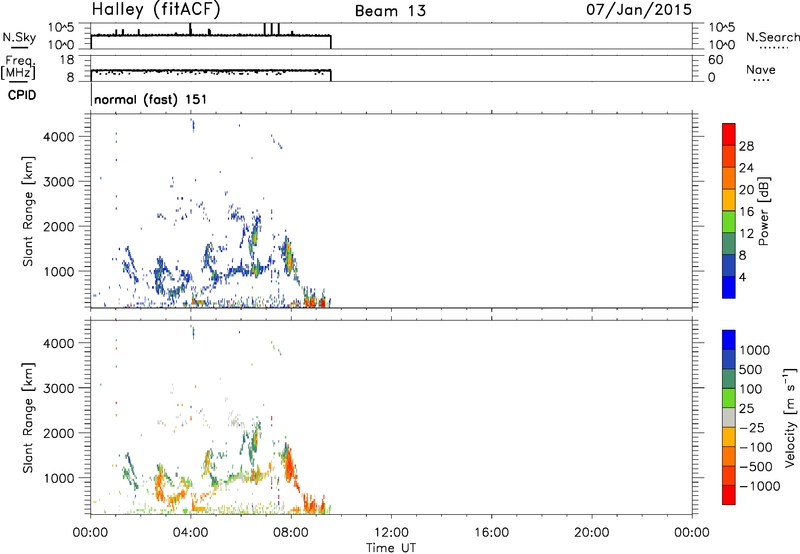Pick the red top segment of Power colorbar
800x554 pixels.
pyautogui.click(x=729, y=135)
